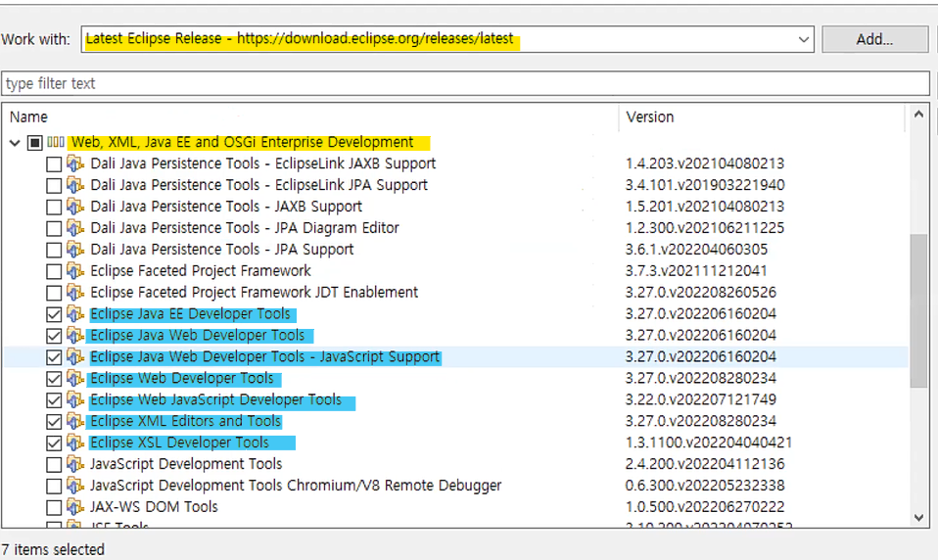Click version 3.4.101.v201903221940
This screenshot has height=560, width=938.
click(705, 185)
